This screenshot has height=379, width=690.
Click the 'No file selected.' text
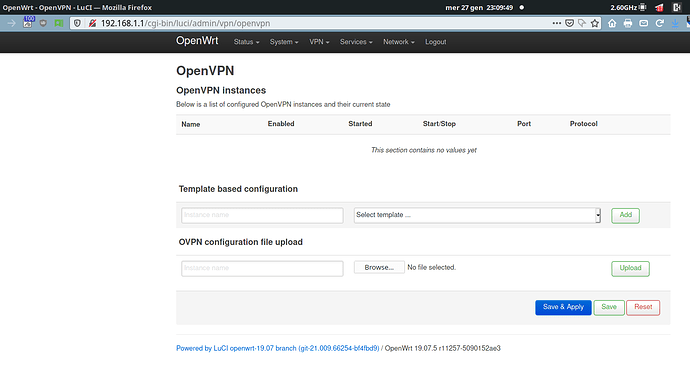click(432, 267)
